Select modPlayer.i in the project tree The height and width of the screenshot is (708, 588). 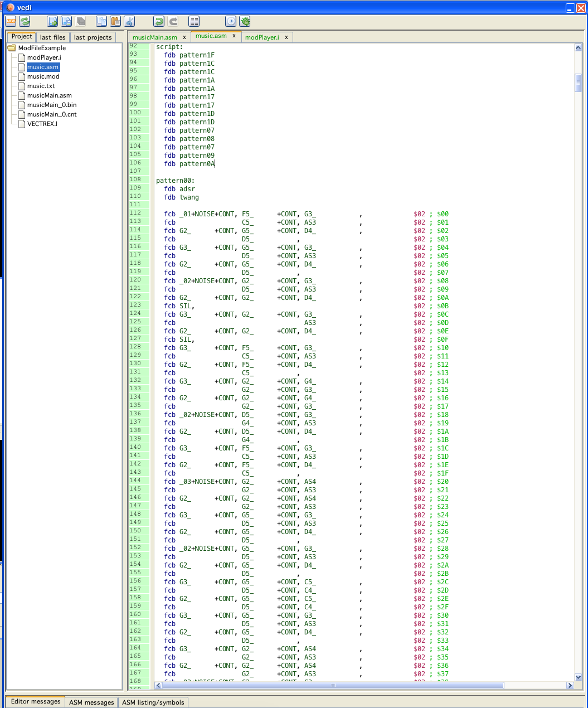(x=44, y=57)
